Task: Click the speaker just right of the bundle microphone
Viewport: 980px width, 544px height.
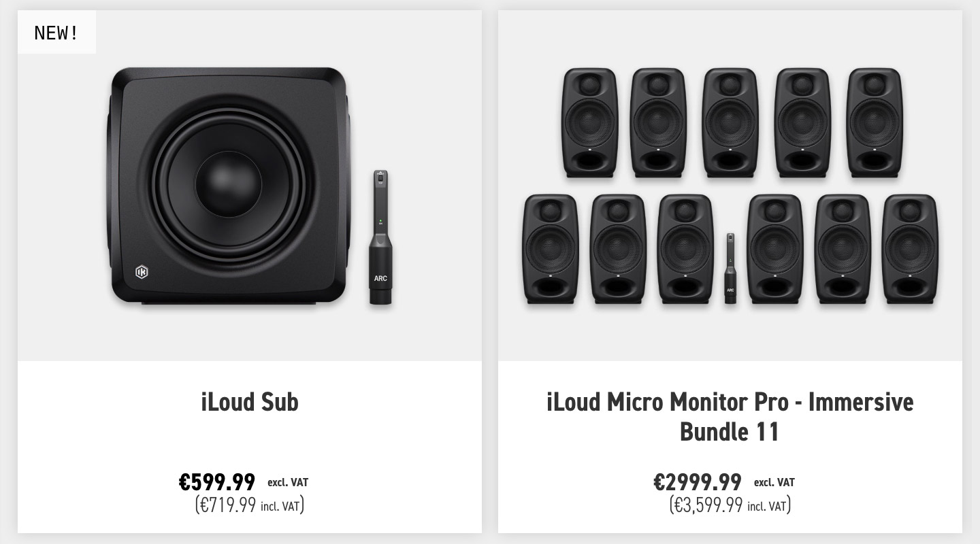Action: 774,249
